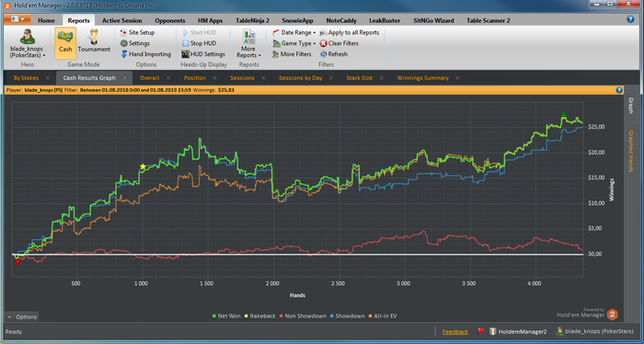Viewport: 644px width, 344px height.
Task: Click Apply to all Reports
Action: (x=350, y=32)
